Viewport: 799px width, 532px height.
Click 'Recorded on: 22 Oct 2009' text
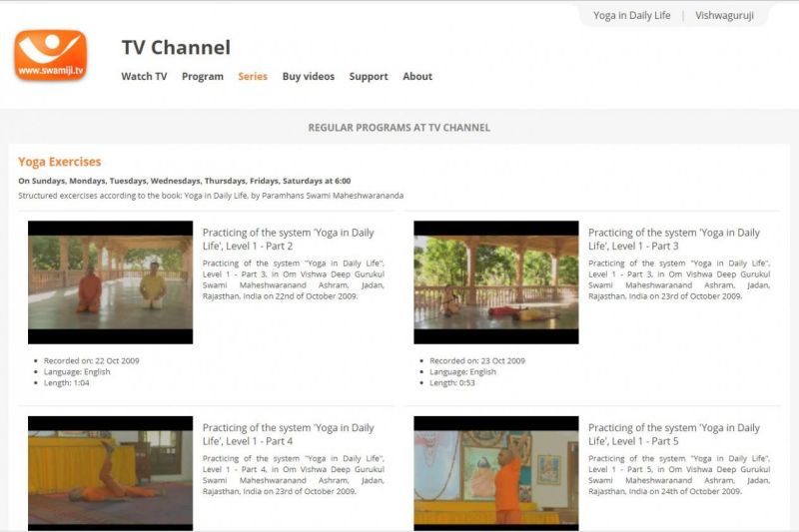coord(91,361)
